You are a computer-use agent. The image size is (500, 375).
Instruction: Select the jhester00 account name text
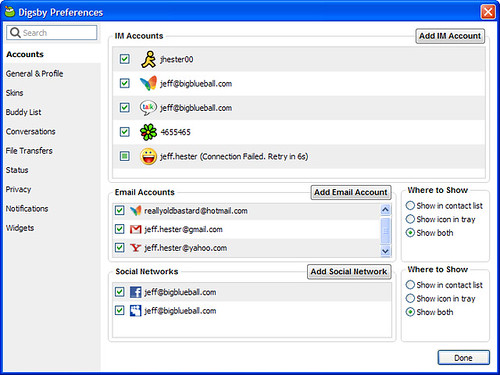[x=177, y=59]
